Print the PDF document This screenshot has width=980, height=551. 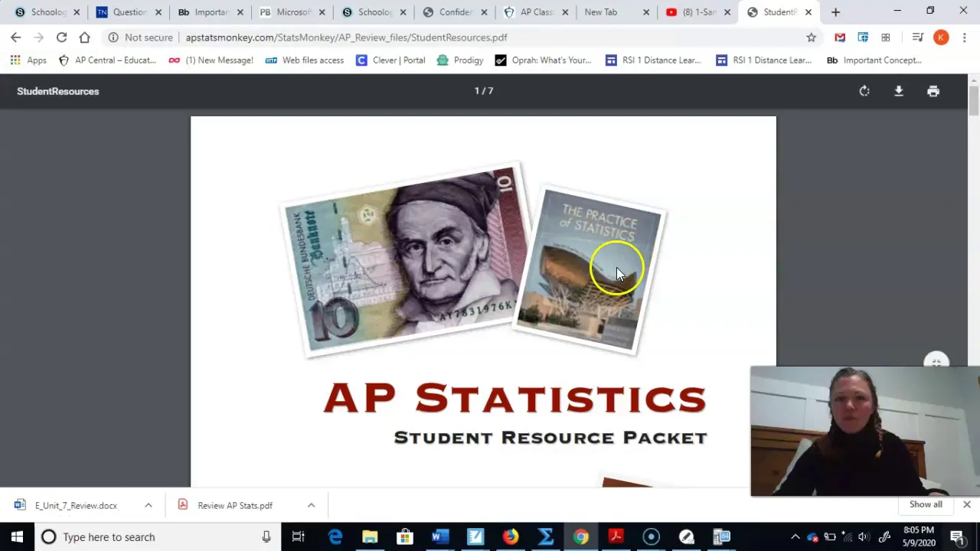[x=933, y=91]
